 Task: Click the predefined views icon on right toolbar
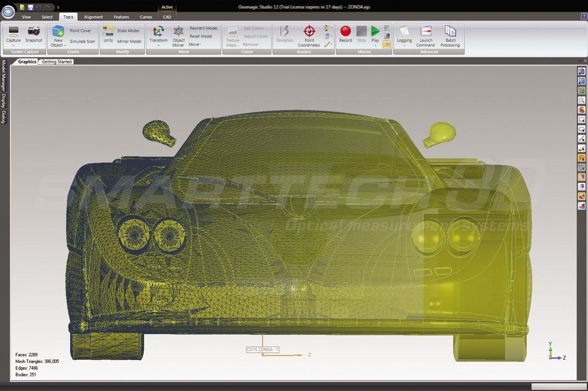[582, 71]
